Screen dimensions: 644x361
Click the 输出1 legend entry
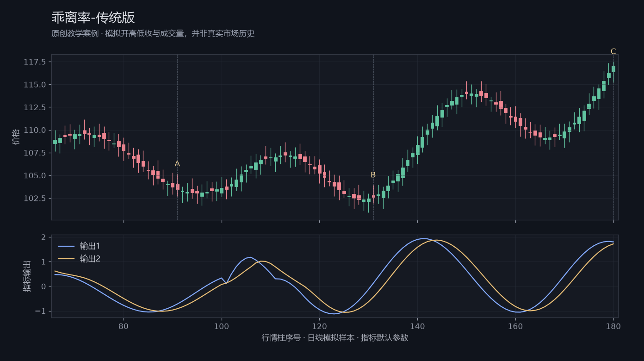click(90, 246)
